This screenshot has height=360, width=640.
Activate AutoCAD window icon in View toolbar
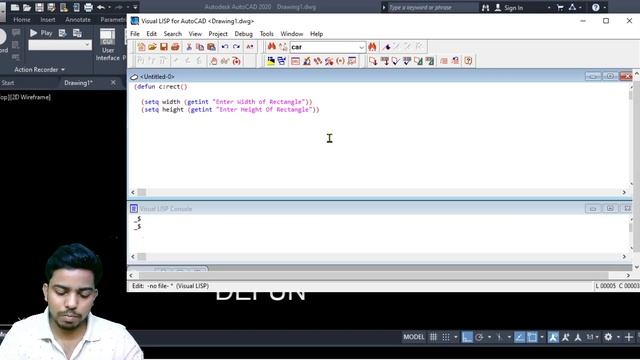point(271,61)
